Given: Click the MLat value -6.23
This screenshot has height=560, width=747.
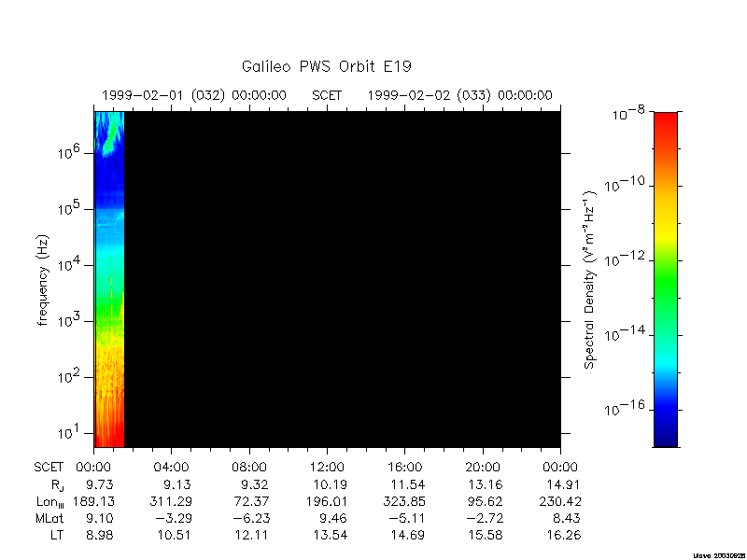Looking at the screenshot, I should click(251, 518).
